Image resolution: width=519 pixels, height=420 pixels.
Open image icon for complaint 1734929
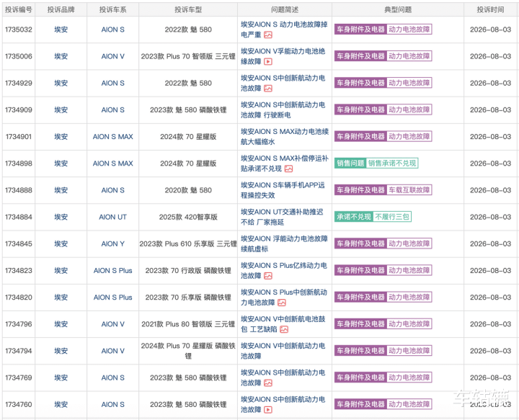(x=268, y=89)
